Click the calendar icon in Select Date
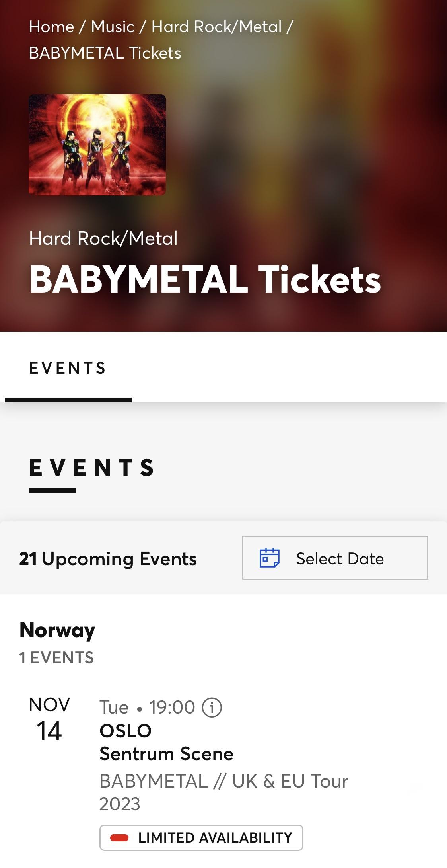The image size is (447, 868). 269,558
